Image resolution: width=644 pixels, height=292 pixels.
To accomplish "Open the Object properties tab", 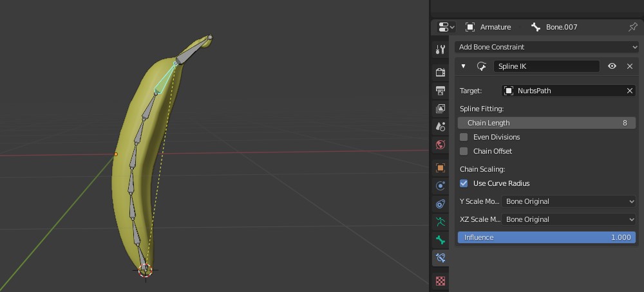I will [440, 168].
